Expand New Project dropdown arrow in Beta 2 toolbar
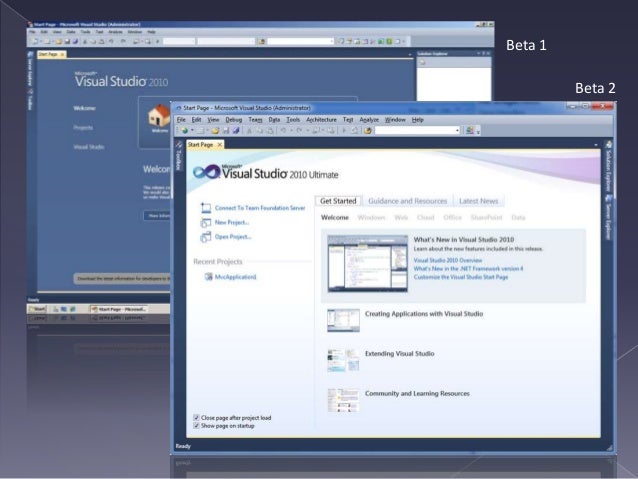Screen dimensions: 638x479 click(192, 131)
